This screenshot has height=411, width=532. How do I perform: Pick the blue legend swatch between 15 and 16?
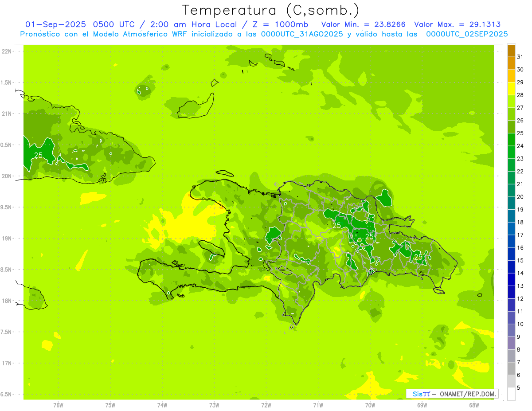(x=511, y=254)
